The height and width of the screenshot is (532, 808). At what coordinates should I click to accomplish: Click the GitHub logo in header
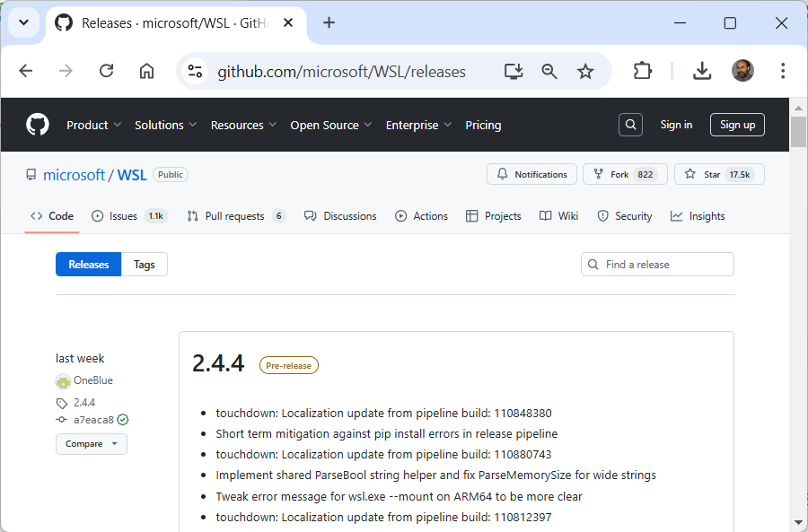click(38, 125)
